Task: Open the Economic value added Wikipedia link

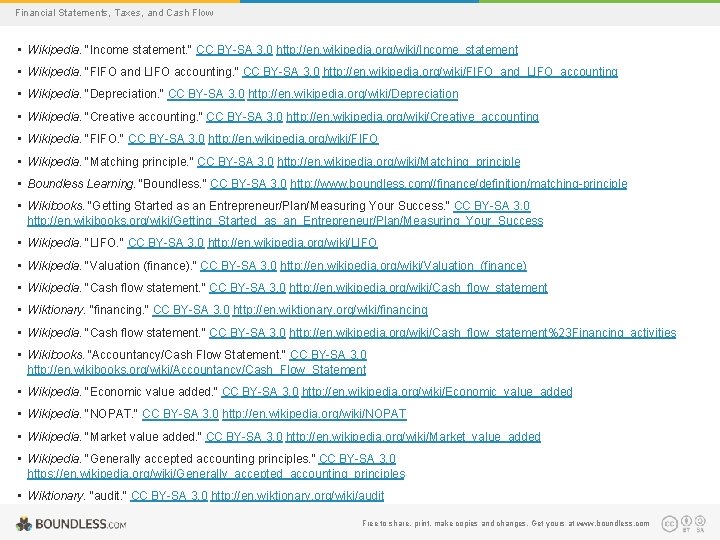Action: 437,392
